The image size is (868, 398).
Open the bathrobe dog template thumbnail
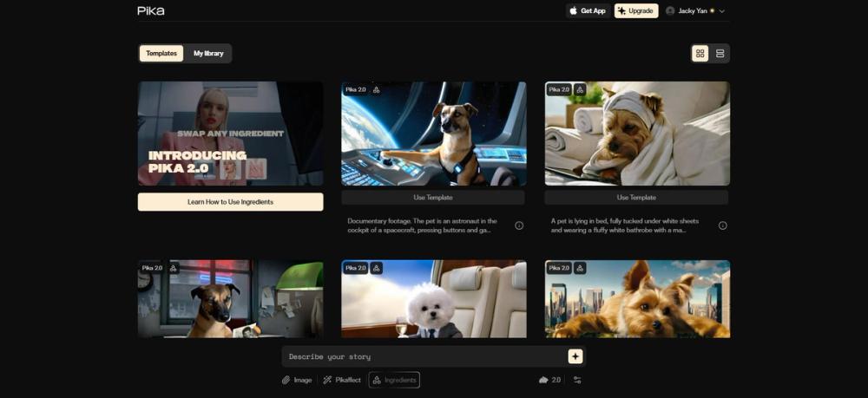(x=637, y=134)
